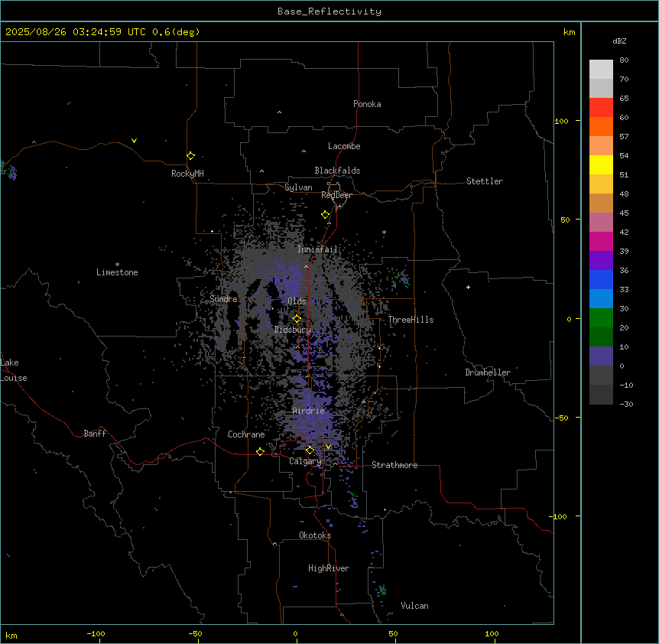The width and height of the screenshot is (659, 644).
Task: Click the -30 value at legend bottom
Action: pyautogui.click(x=626, y=404)
